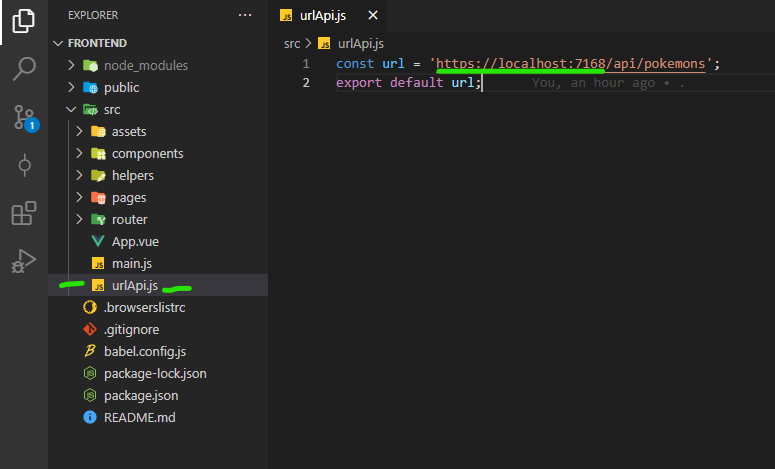Click the components folder icon
Image resolution: width=775 pixels, height=469 pixels.
coord(98,154)
